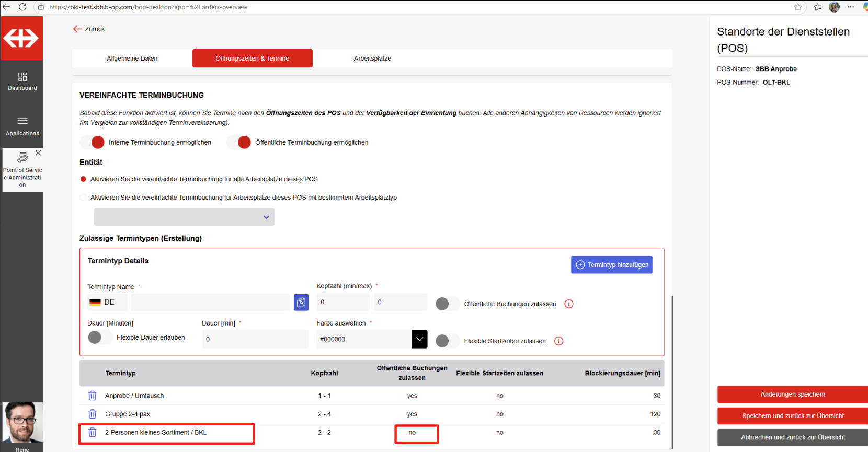Show info for Flexible Startzeiten zulassen
868x452 pixels.
pyautogui.click(x=558, y=341)
